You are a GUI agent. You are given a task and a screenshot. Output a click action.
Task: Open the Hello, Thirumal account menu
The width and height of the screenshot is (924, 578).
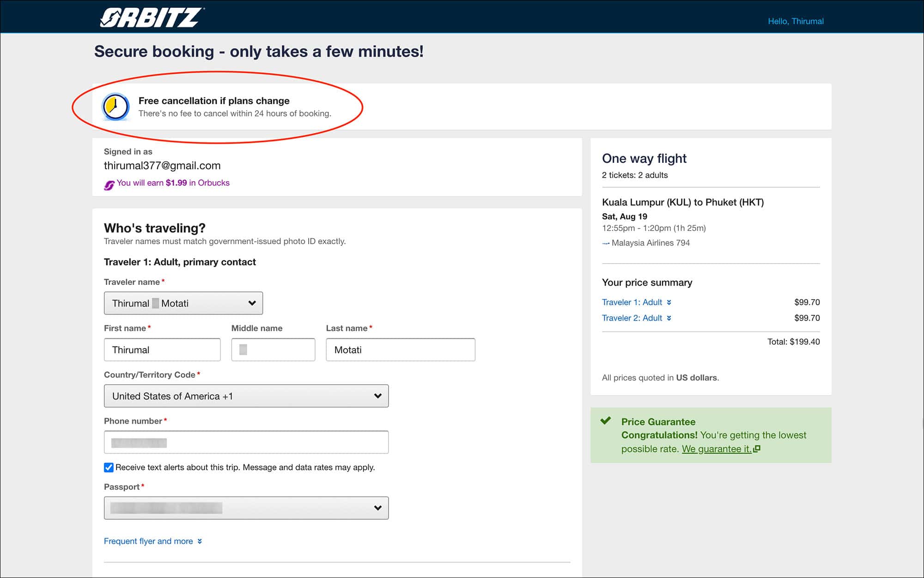pyautogui.click(x=796, y=21)
